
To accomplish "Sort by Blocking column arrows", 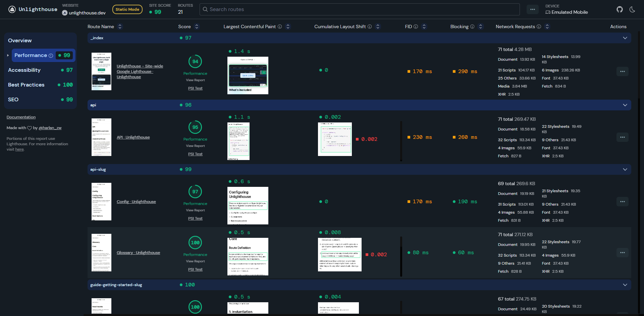I will [x=480, y=27].
